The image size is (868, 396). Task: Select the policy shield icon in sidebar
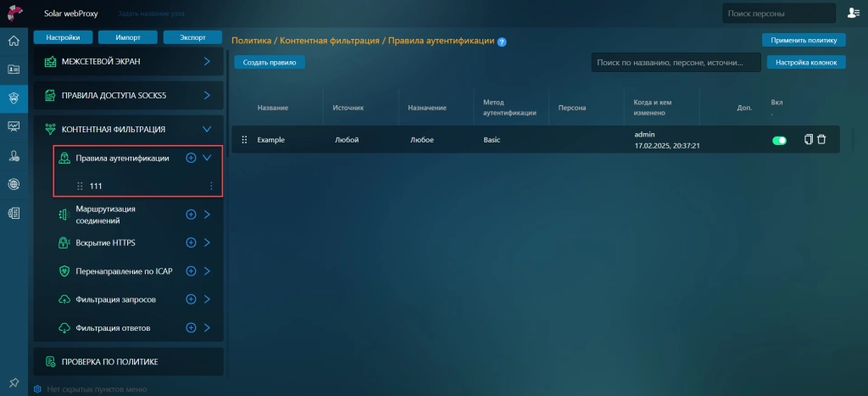click(x=14, y=98)
